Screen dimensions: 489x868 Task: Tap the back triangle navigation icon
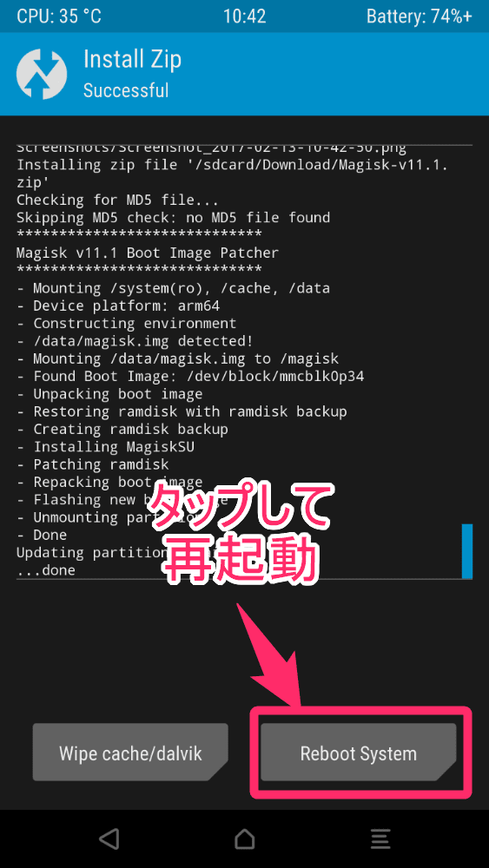pyautogui.click(x=109, y=839)
